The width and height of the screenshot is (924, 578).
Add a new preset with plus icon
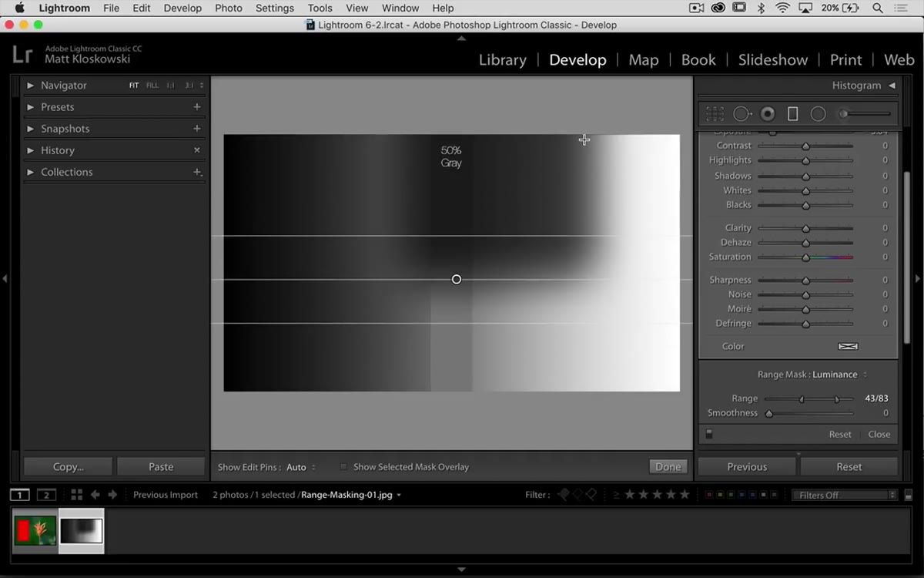tap(197, 107)
